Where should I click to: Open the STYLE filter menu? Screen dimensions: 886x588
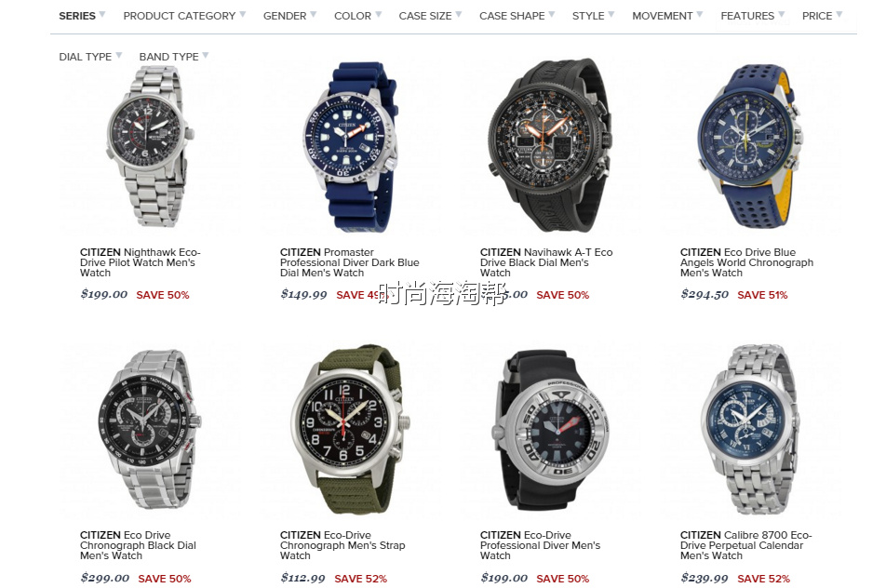click(593, 16)
